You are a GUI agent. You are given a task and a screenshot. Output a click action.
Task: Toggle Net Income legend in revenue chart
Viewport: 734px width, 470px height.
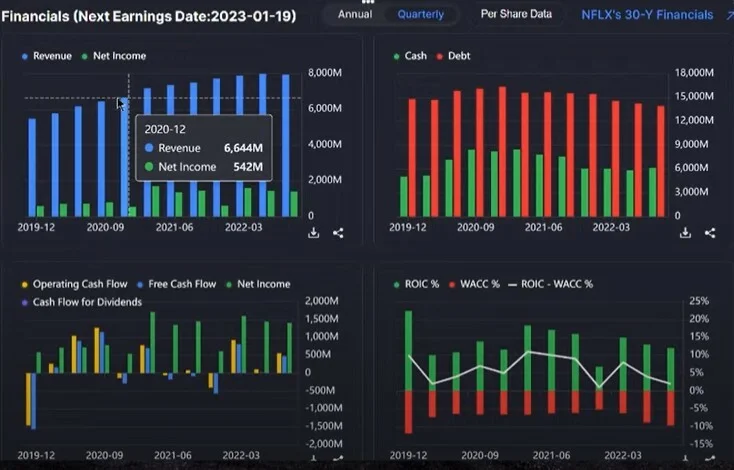tap(114, 56)
